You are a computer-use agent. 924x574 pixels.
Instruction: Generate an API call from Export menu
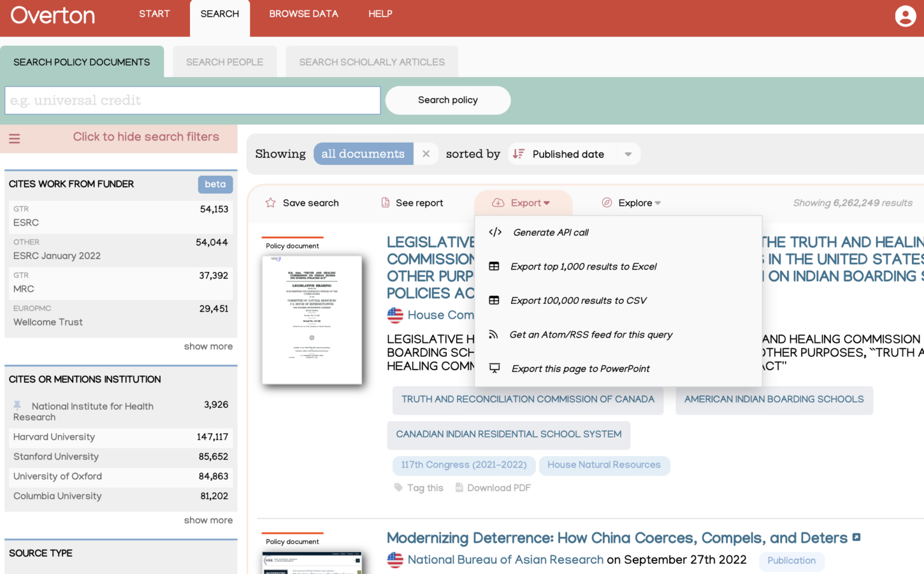550,232
